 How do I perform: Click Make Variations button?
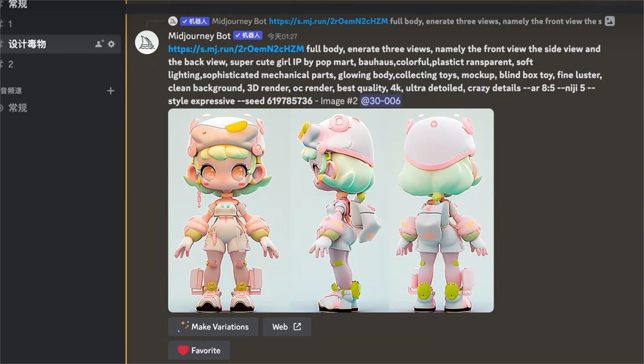pyautogui.click(x=213, y=327)
